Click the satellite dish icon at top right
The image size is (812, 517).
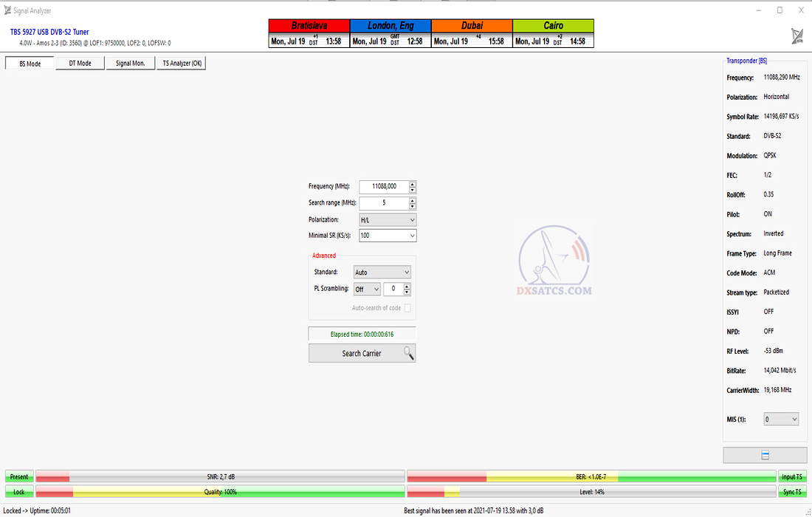(x=797, y=36)
